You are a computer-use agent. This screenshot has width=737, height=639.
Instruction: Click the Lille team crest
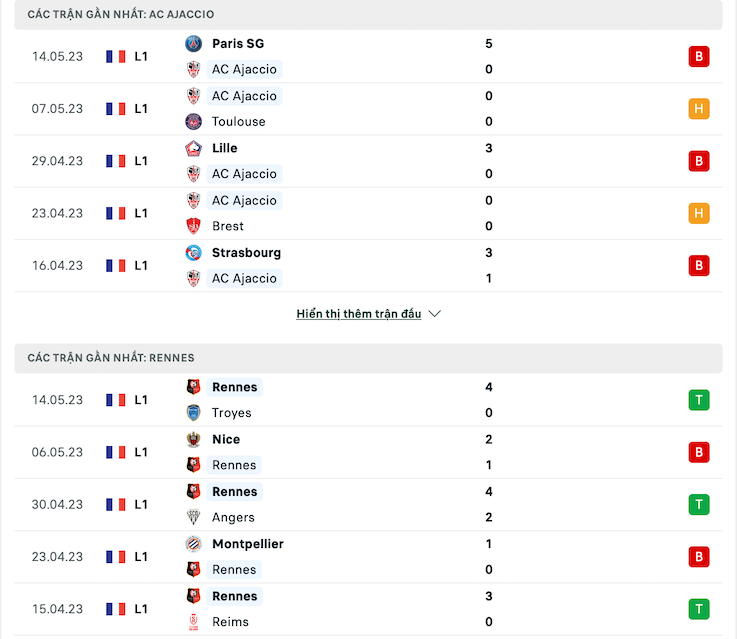193,148
